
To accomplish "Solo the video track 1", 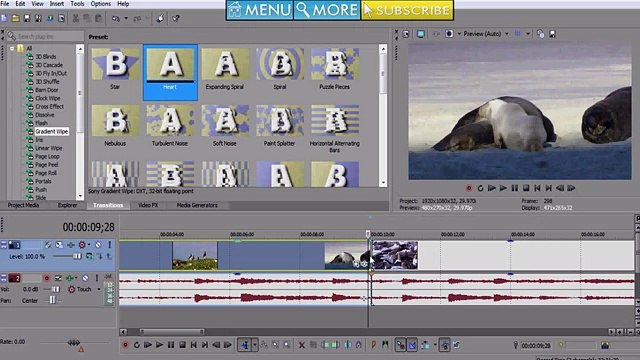I will [x=109, y=245].
